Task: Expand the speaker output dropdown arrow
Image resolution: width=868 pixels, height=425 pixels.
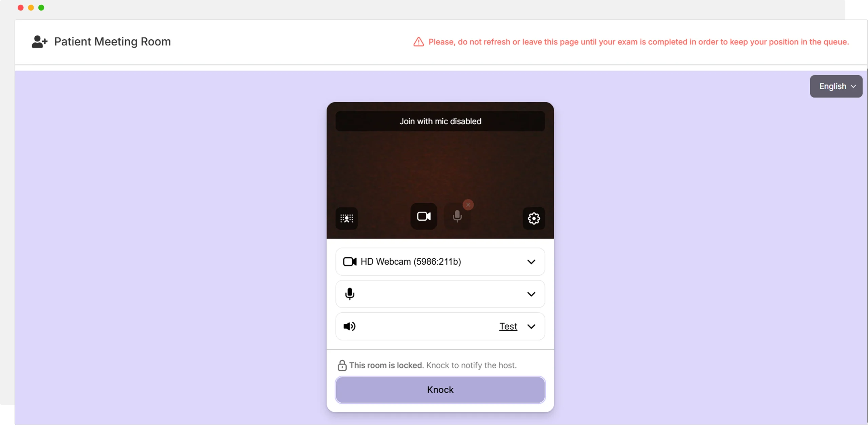Action: pyautogui.click(x=531, y=326)
